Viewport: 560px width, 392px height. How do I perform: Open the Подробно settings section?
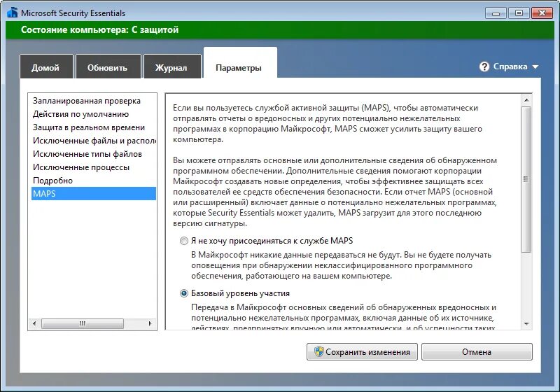[x=94, y=181]
